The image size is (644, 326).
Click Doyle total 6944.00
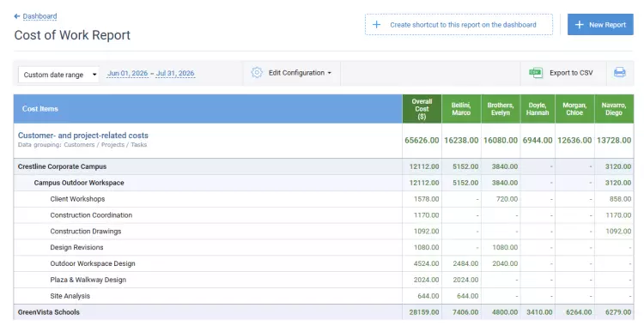tap(538, 141)
